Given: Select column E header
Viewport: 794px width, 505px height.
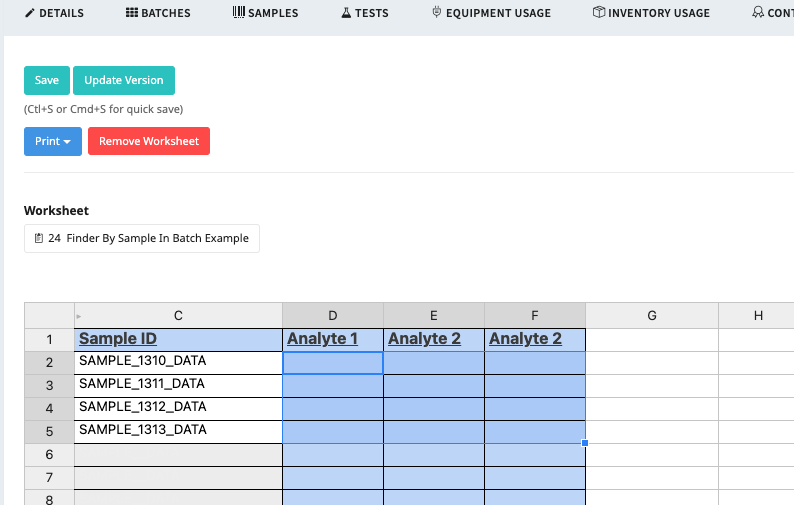Looking at the screenshot, I should coord(434,316).
